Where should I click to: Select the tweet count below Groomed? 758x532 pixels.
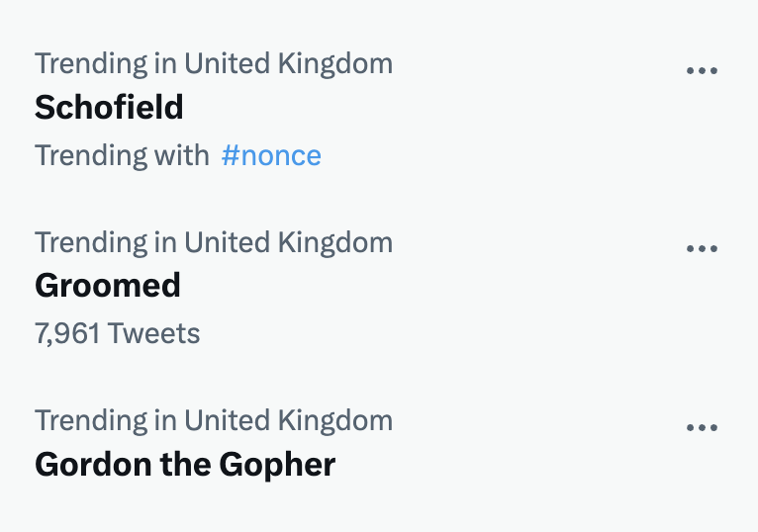pos(117,333)
